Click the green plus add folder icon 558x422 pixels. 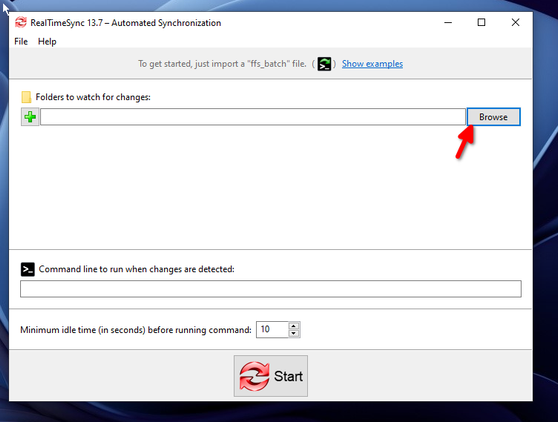pyautogui.click(x=30, y=117)
